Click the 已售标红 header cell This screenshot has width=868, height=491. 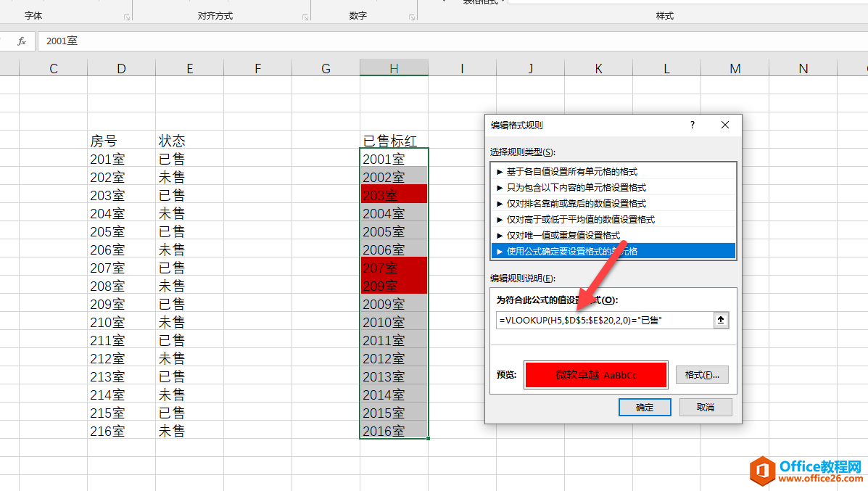pos(394,141)
